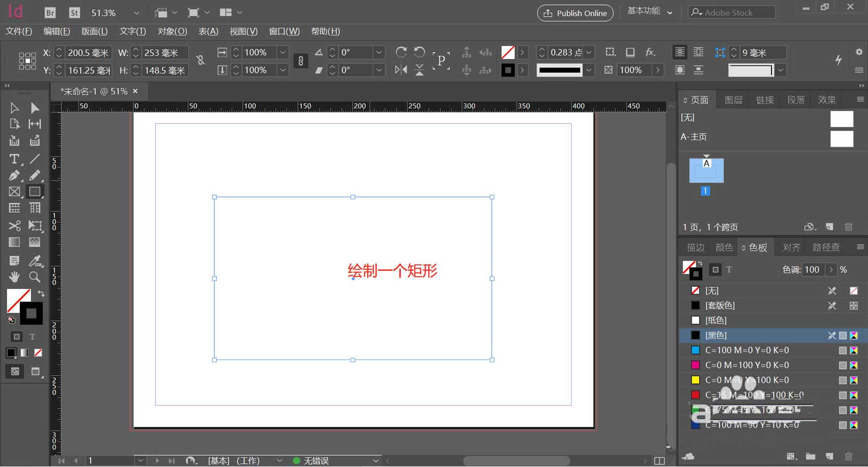Open the zoom level 51.3% dropdown

(x=136, y=13)
